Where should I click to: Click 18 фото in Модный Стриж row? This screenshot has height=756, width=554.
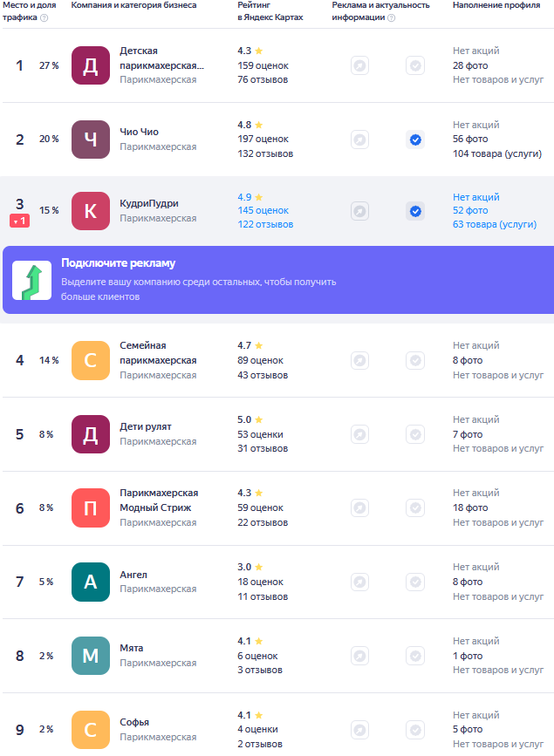pos(470,507)
